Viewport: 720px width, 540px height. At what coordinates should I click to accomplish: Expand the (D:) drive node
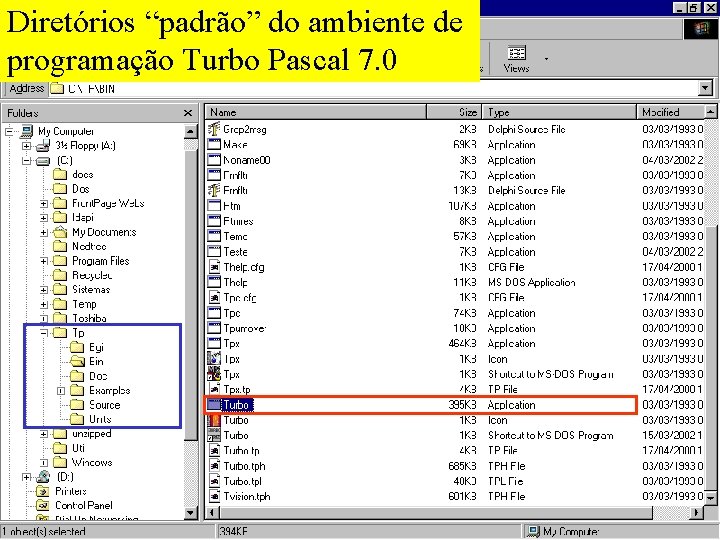point(27,477)
